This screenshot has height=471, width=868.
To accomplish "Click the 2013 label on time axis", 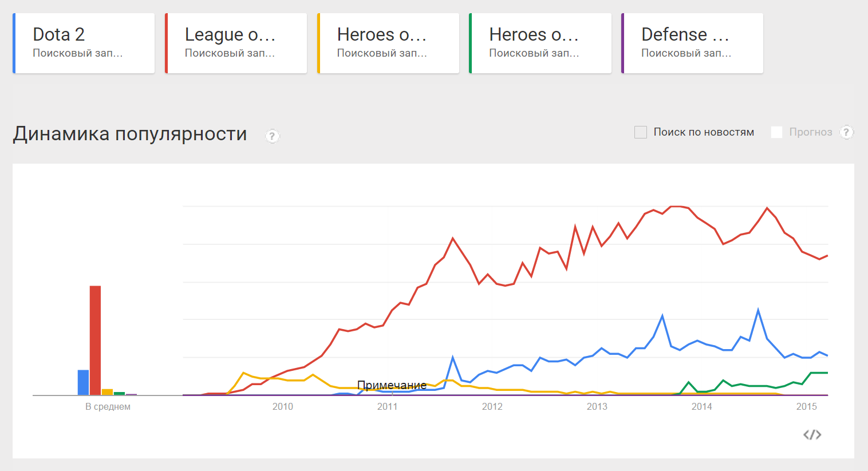I will click(x=597, y=406).
